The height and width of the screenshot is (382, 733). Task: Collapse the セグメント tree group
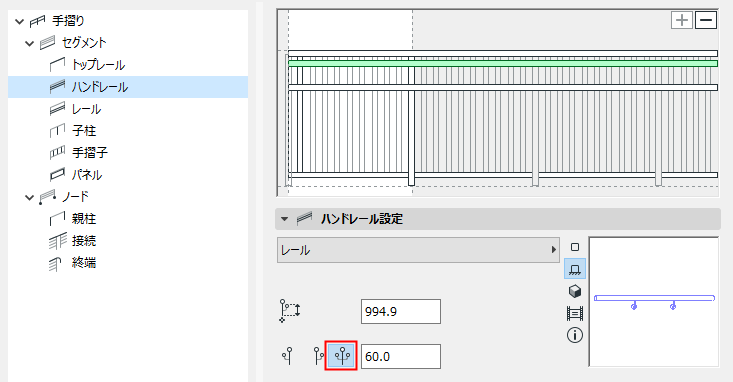[29, 43]
